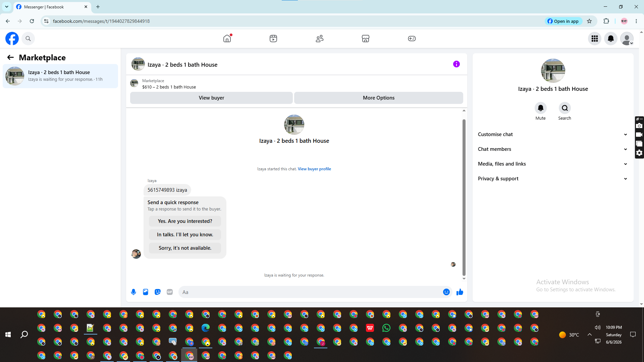This screenshot has height=362, width=644.
Task: Choose a GIF to send
Action: (170, 292)
